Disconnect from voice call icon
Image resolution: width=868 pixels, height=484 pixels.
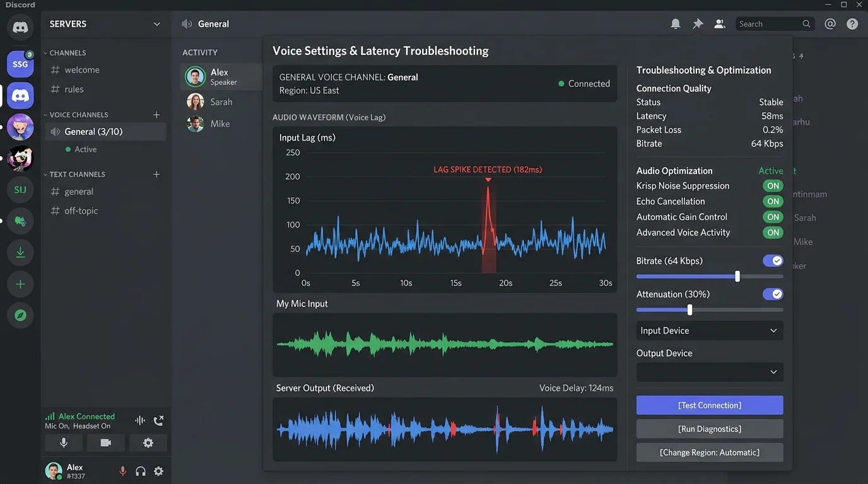pyautogui.click(x=158, y=420)
